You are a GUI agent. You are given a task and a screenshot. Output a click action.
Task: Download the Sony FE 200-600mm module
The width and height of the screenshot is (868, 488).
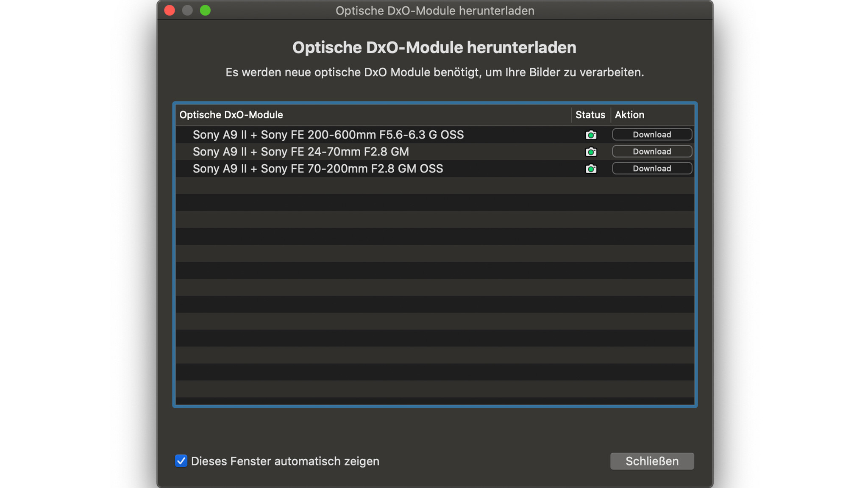pos(652,134)
